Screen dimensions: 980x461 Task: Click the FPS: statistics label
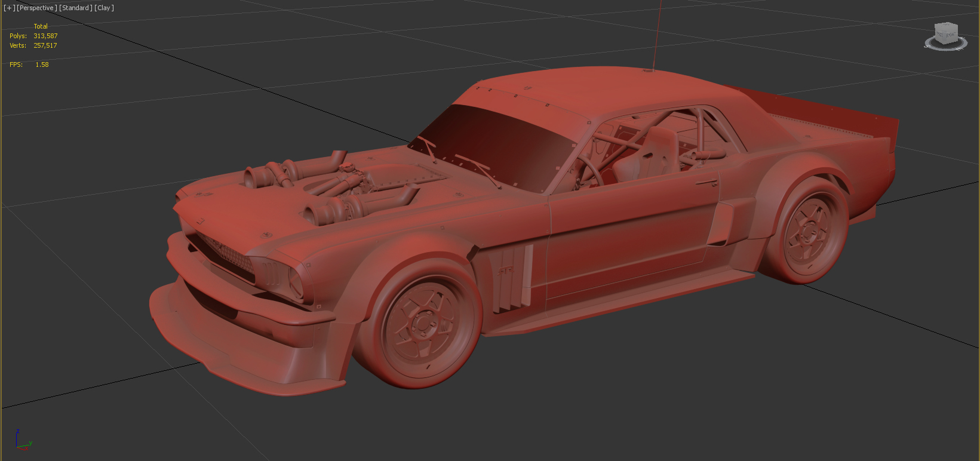(x=16, y=64)
